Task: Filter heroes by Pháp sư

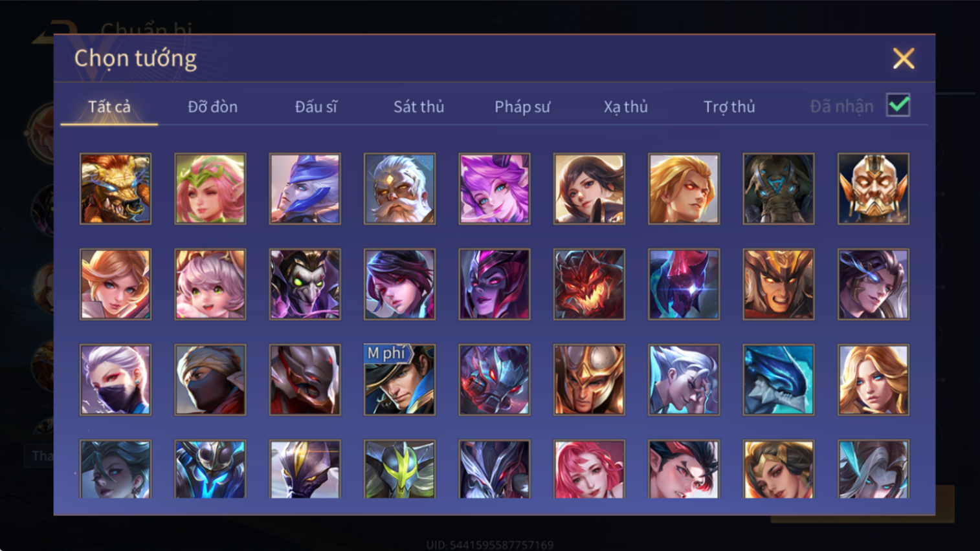Action: [522, 107]
